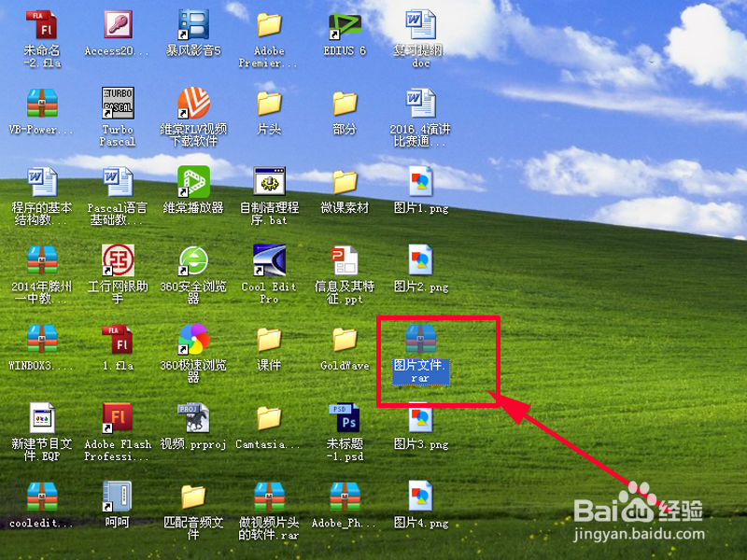Screen dimensions: 747x560
Task: Select the 程序的基本结构教... Word document
Action: 42,182
